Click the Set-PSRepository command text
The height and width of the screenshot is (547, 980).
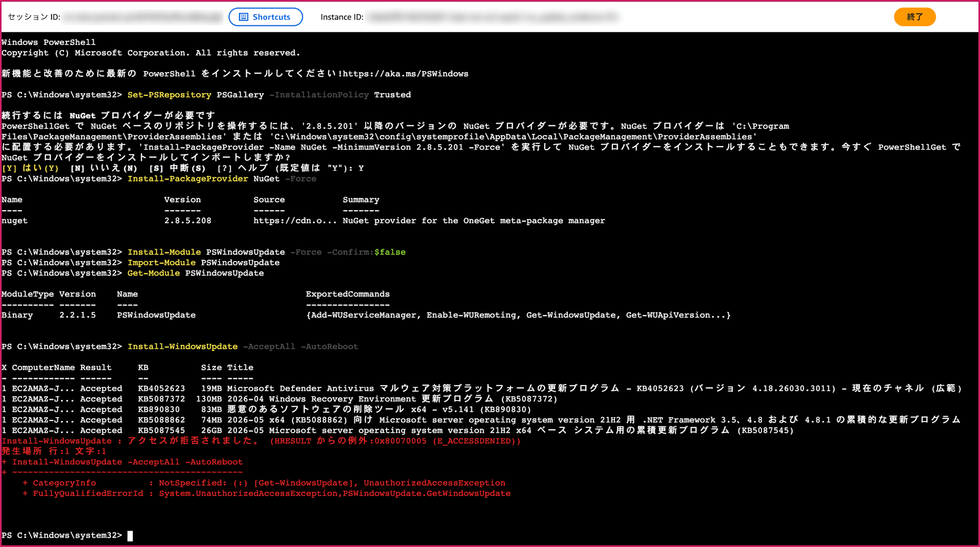pyautogui.click(x=169, y=95)
